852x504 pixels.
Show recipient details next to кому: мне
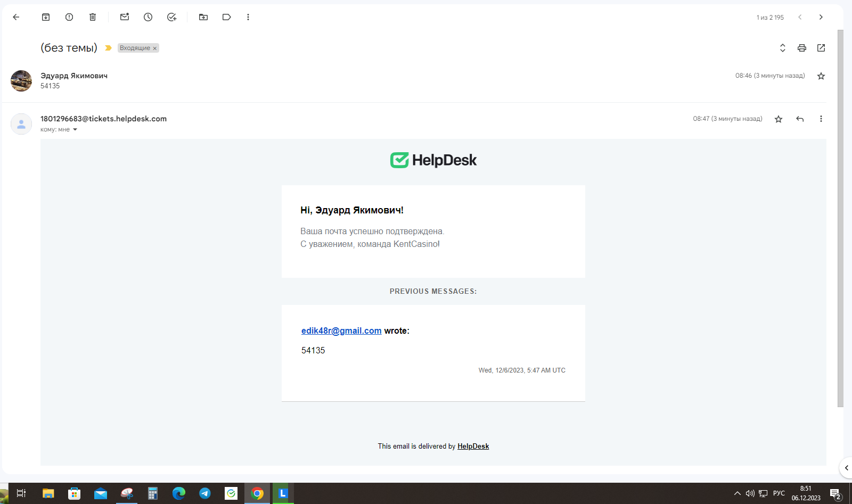pos(75,129)
